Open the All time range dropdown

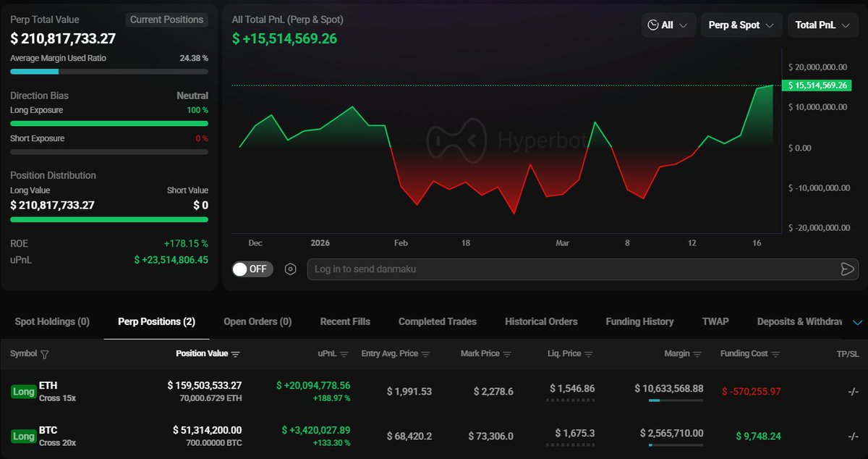coord(668,25)
